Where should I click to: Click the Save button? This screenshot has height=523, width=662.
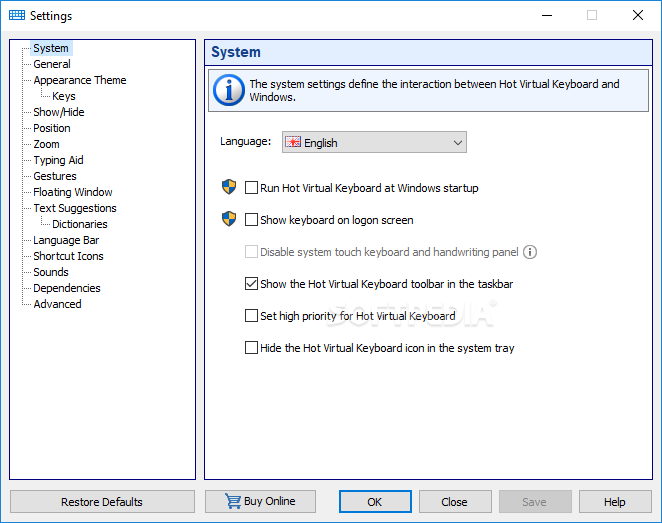click(535, 501)
